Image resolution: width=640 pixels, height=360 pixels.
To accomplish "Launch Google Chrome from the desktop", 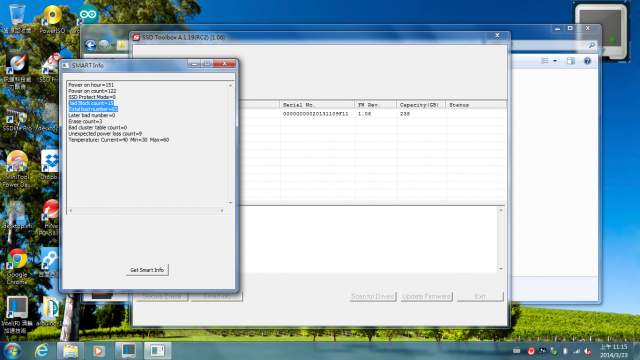I will click(17, 266).
